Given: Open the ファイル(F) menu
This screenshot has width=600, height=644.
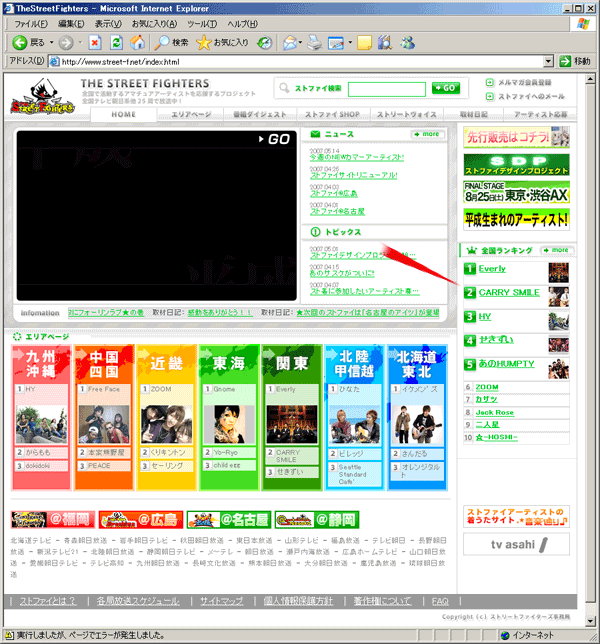Looking at the screenshot, I should [x=31, y=24].
